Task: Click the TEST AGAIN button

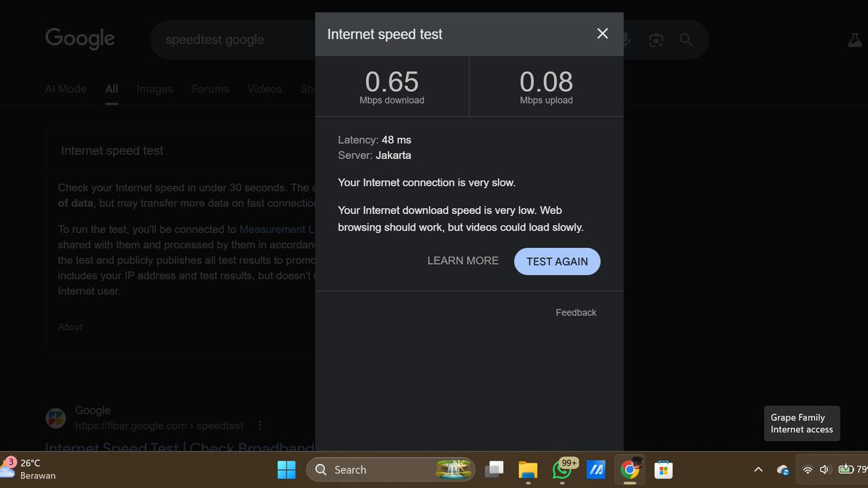Action: [557, 261]
